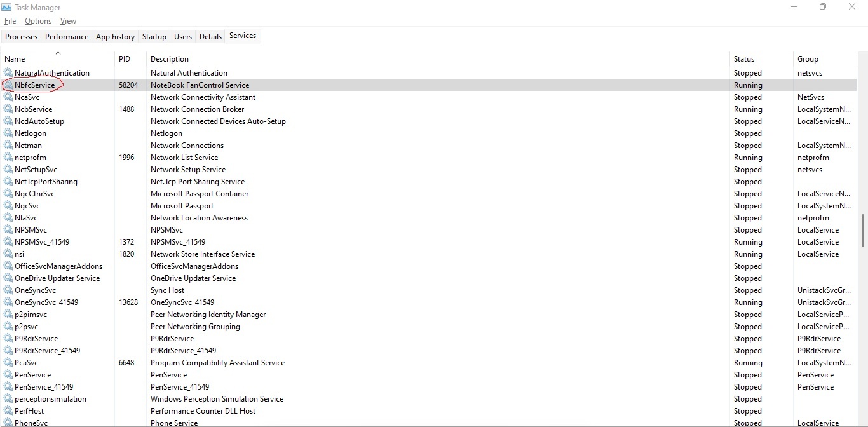Click PID 58204 in NbfcService row
The height and width of the screenshot is (427, 868).
(x=128, y=85)
